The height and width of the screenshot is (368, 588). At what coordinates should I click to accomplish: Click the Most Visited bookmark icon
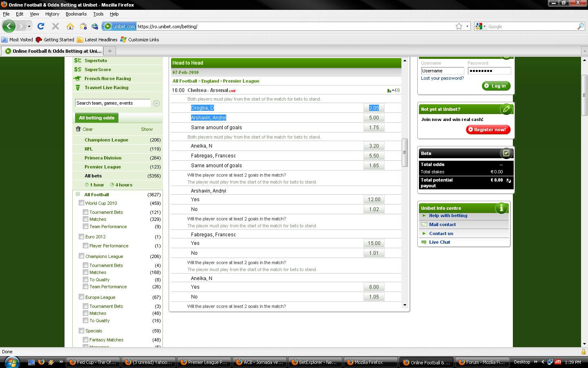click(4, 40)
